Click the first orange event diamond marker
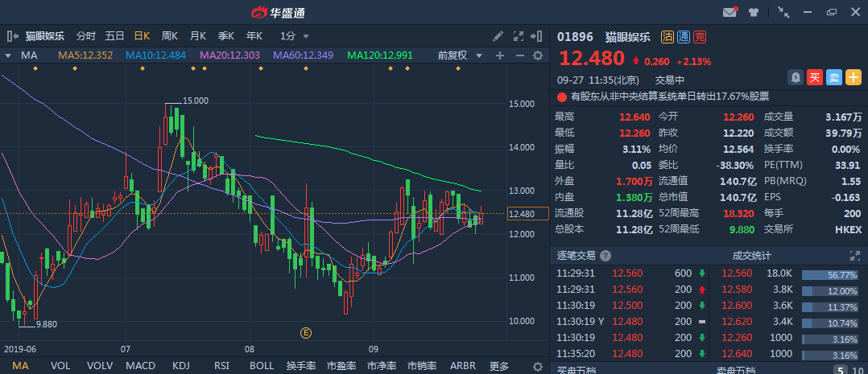The width and height of the screenshot is (868, 374). tap(35, 68)
